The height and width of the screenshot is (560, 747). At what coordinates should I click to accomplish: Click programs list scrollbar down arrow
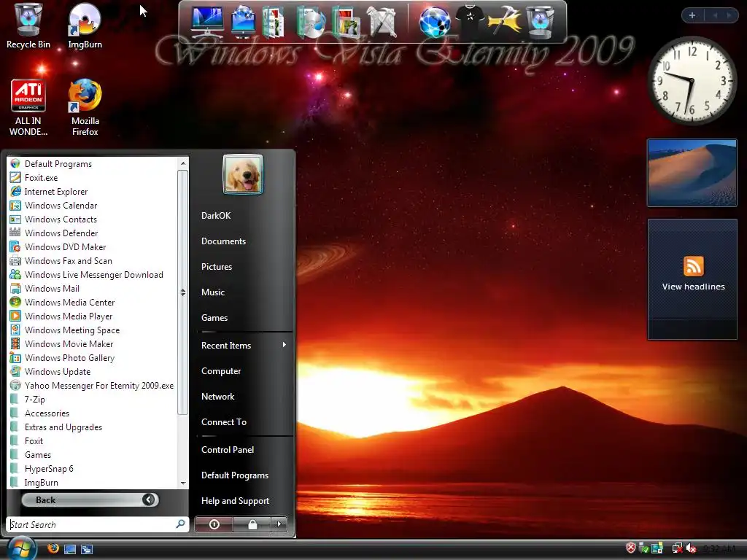click(x=183, y=483)
